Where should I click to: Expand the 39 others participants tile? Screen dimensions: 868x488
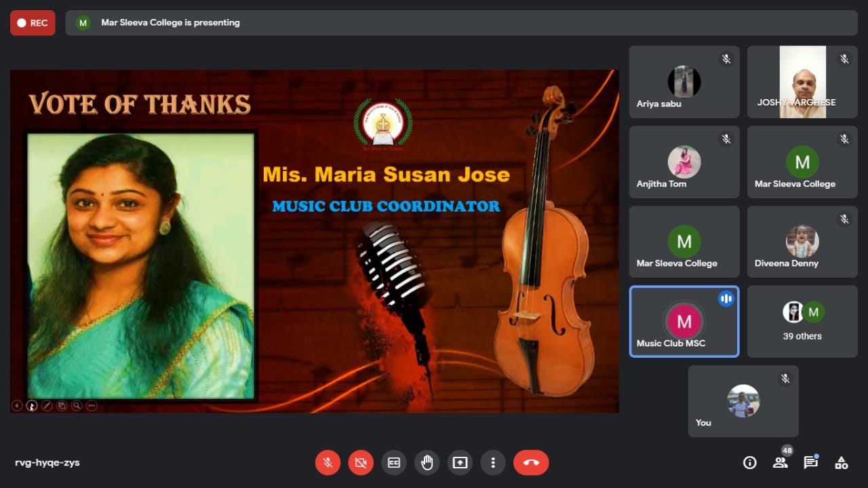[802, 321]
